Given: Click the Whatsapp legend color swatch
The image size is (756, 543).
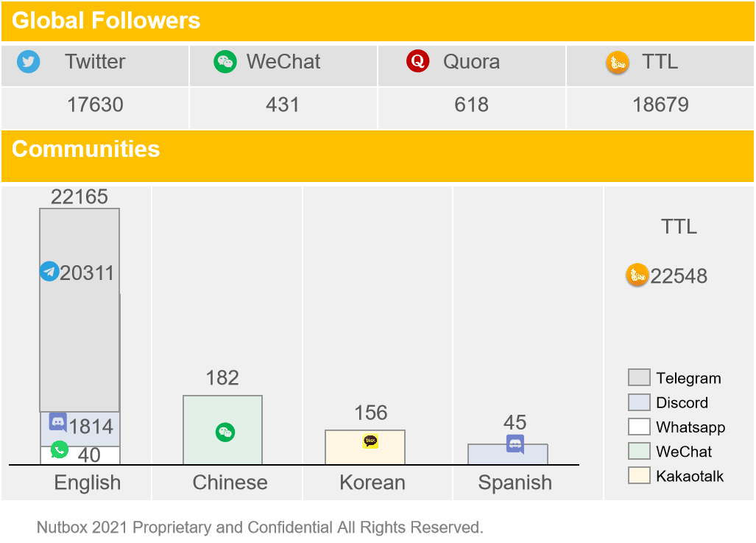Looking at the screenshot, I should (x=639, y=427).
